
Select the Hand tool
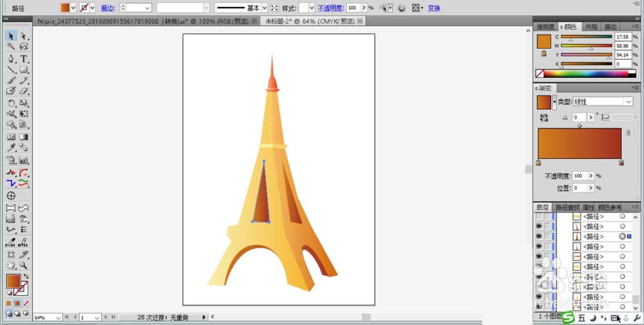click(11, 265)
